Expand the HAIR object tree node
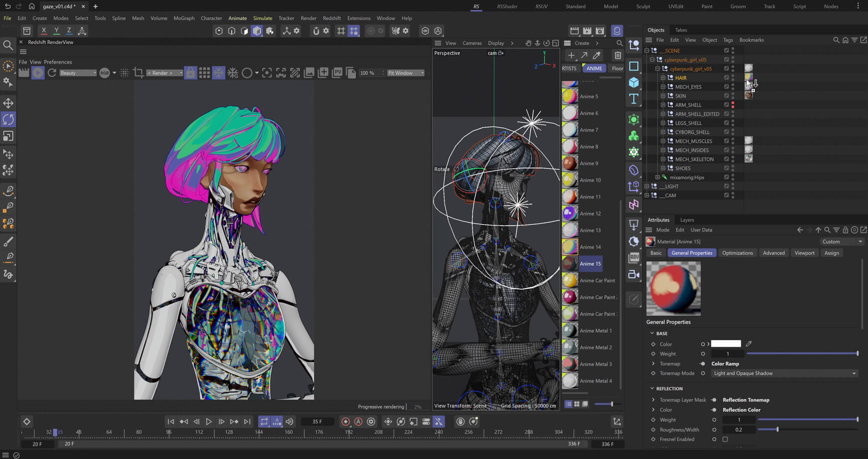Image resolution: width=868 pixels, height=459 pixels. coord(663,78)
